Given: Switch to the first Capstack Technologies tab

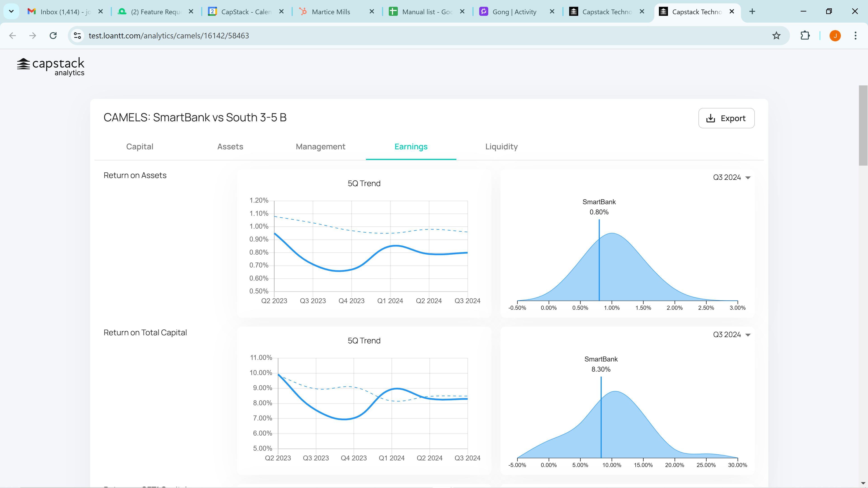Looking at the screenshot, I should pyautogui.click(x=607, y=12).
